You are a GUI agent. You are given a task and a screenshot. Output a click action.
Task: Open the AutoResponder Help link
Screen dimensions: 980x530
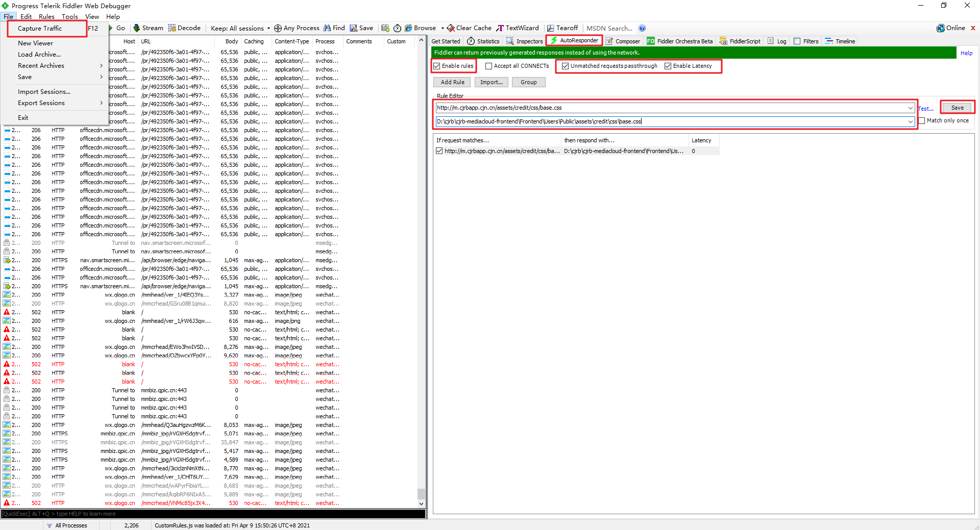click(966, 53)
